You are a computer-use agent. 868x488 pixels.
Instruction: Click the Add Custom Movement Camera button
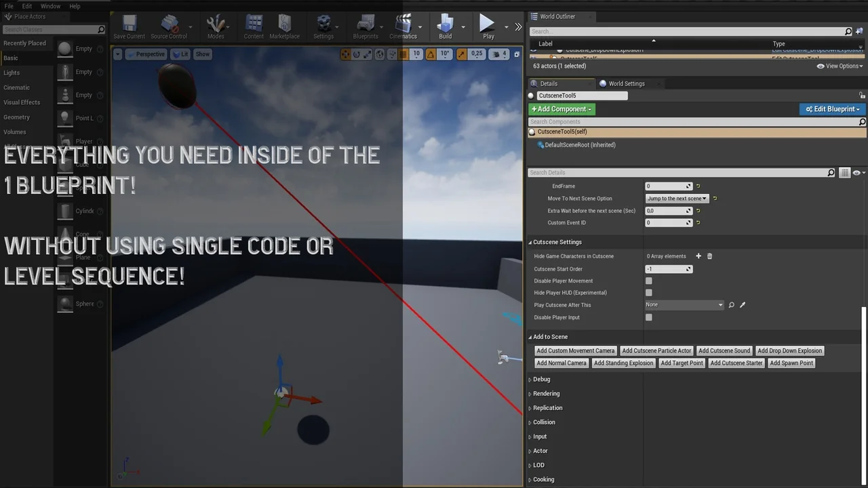(575, 351)
